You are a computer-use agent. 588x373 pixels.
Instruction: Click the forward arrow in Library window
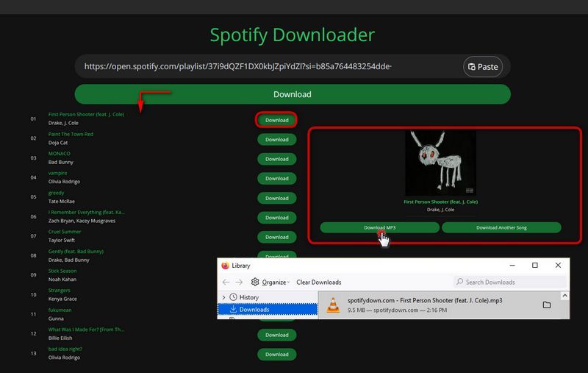239,282
